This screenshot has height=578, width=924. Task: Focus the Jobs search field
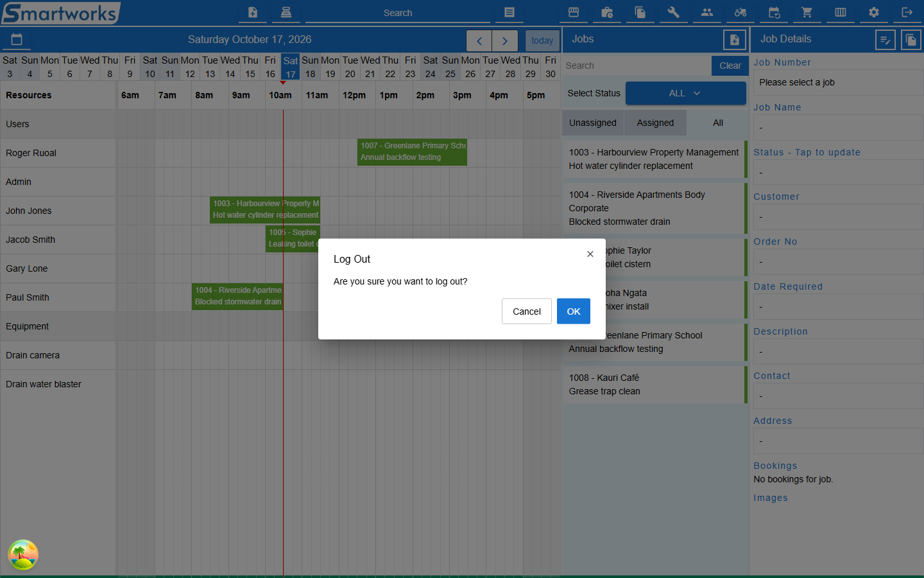coord(637,66)
